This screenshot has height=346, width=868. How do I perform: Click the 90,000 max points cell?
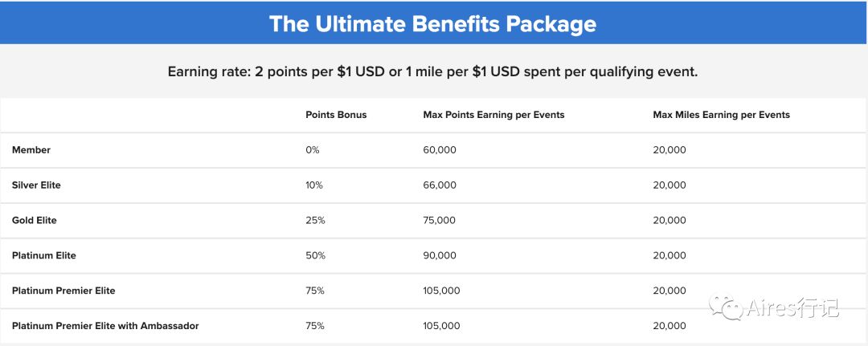point(440,255)
